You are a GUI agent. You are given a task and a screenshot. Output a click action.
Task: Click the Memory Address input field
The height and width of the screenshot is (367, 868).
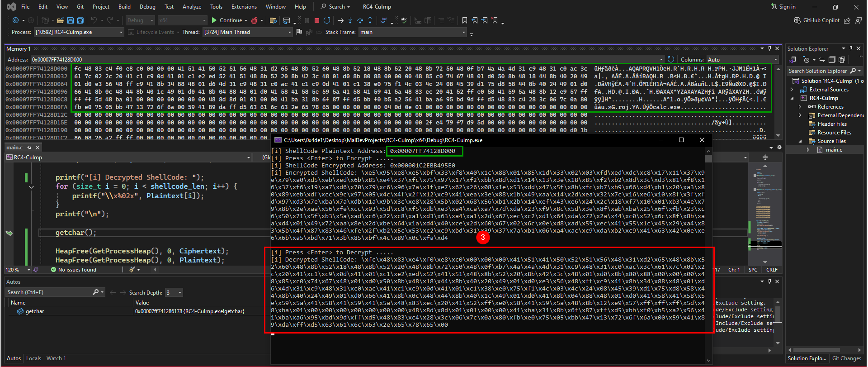(348, 59)
